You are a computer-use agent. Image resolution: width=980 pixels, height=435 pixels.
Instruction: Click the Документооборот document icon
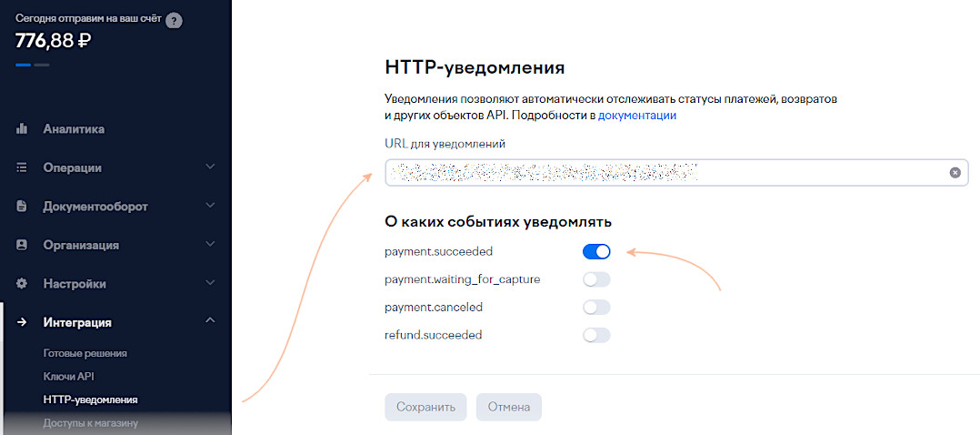[x=22, y=207]
